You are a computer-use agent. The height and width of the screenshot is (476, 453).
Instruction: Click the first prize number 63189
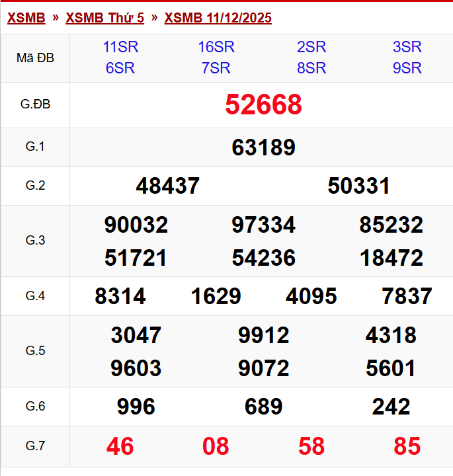point(263,147)
